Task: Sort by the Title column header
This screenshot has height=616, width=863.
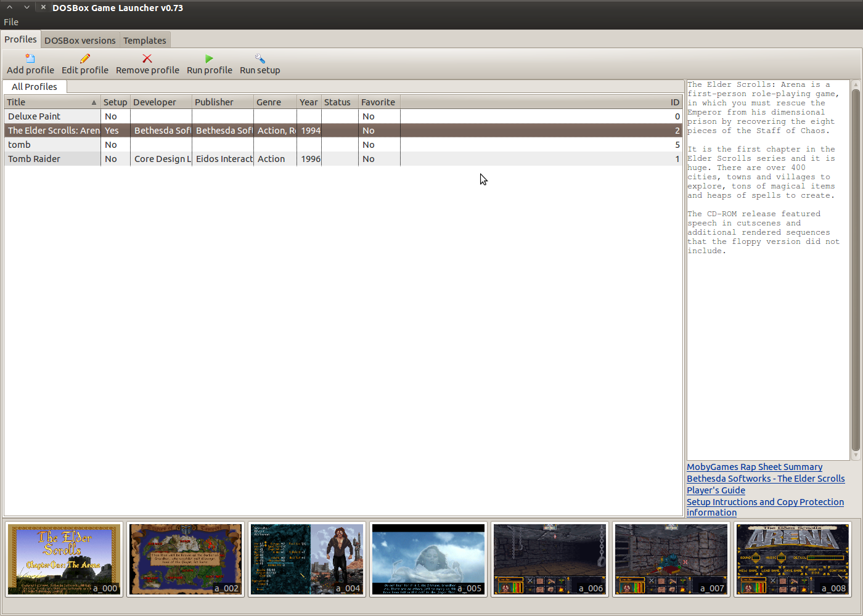Action: pyautogui.click(x=52, y=102)
